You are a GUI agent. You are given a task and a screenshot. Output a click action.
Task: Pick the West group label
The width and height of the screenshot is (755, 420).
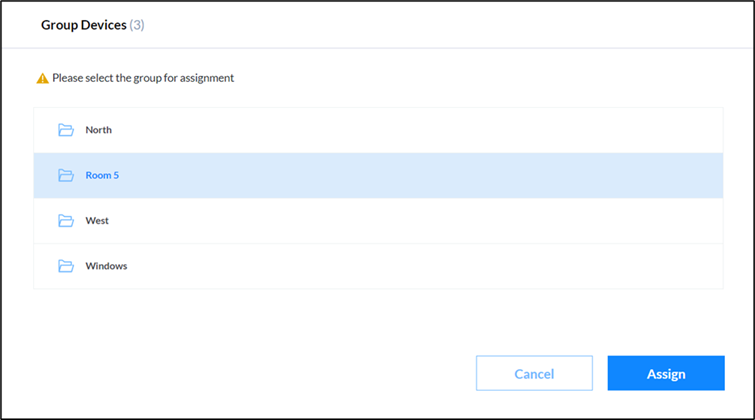point(97,221)
